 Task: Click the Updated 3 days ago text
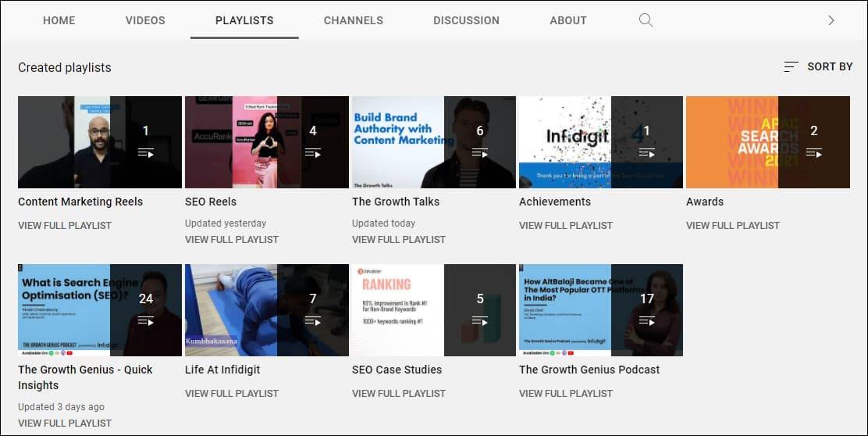[61, 406]
